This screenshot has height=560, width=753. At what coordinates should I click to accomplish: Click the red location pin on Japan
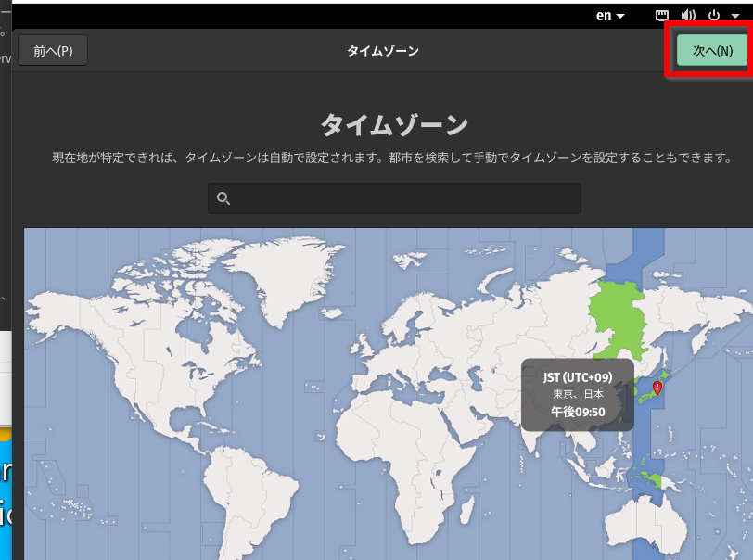[x=657, y=387]
